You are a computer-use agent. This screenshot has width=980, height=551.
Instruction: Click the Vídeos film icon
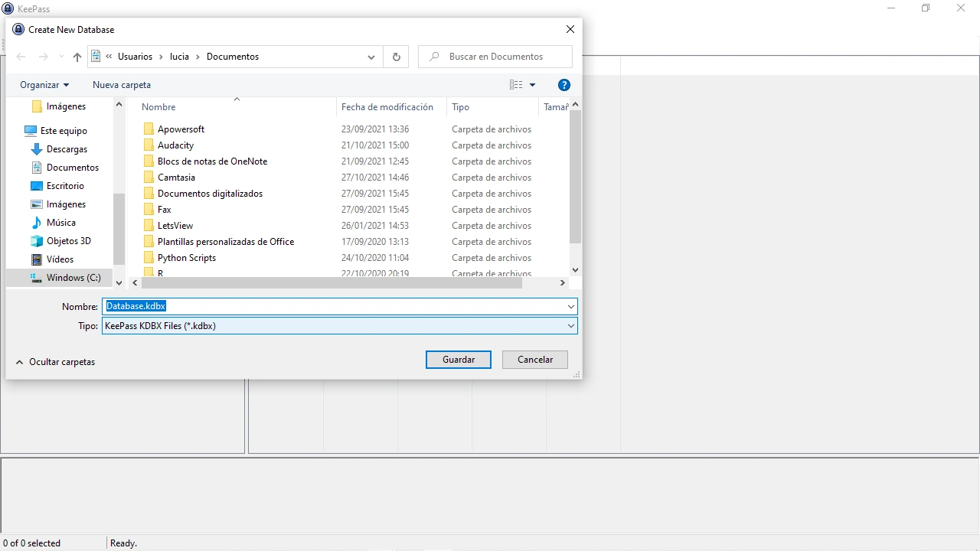37,259
